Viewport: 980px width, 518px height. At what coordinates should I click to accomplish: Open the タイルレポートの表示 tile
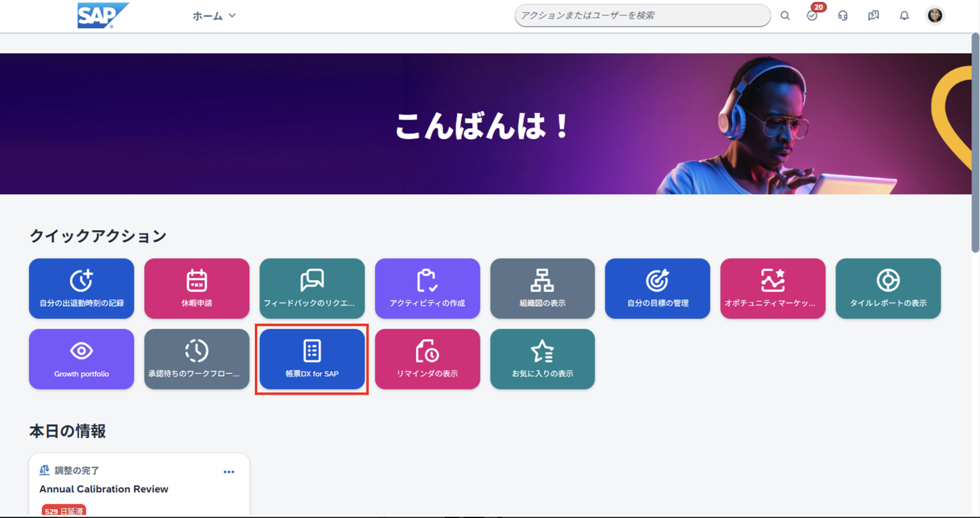(888, 288)
